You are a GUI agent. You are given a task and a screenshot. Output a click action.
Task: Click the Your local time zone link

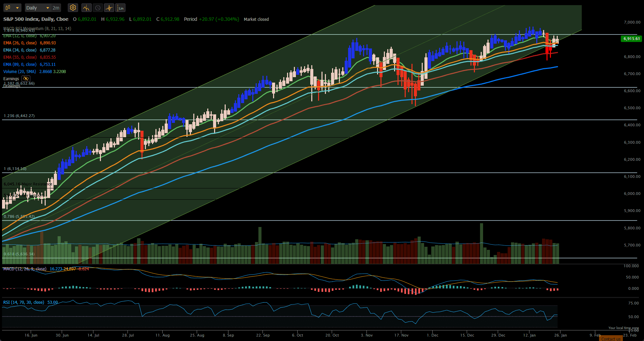(624, 328)
